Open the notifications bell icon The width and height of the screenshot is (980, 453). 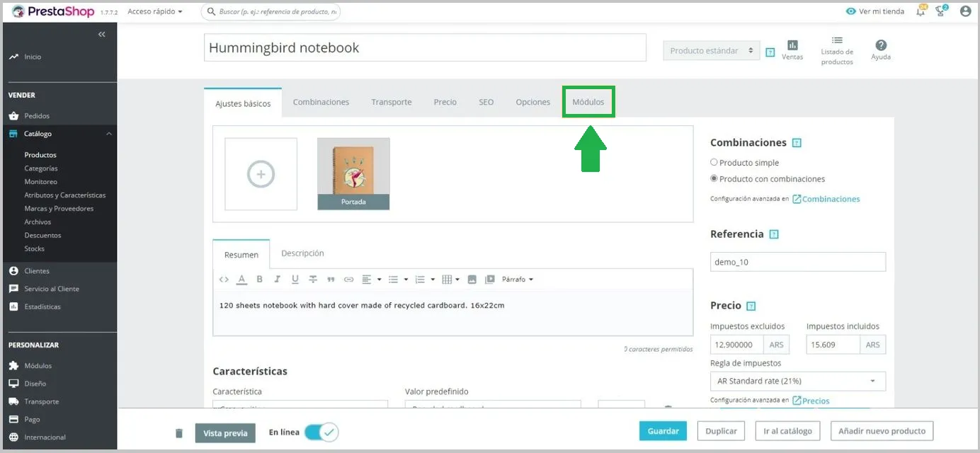click(x=921, y=11)
